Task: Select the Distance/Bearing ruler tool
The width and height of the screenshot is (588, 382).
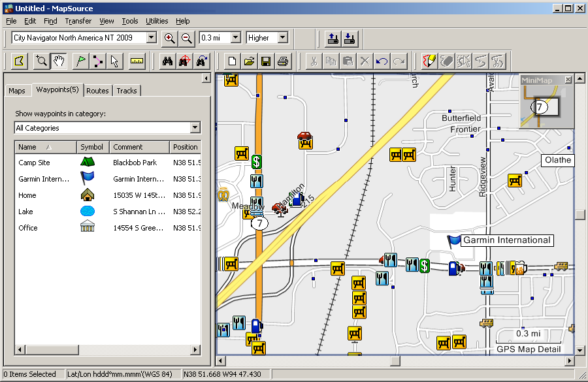Action: [x=137, y=61]
